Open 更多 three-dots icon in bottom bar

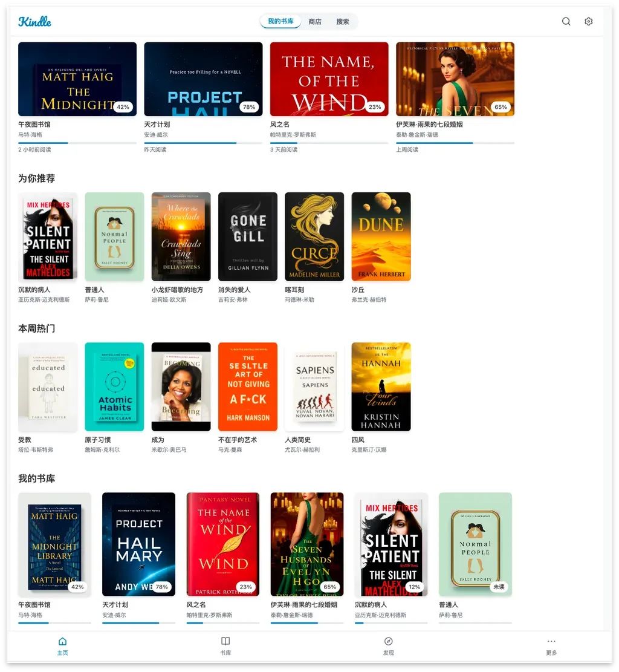[x=551, y=646]
